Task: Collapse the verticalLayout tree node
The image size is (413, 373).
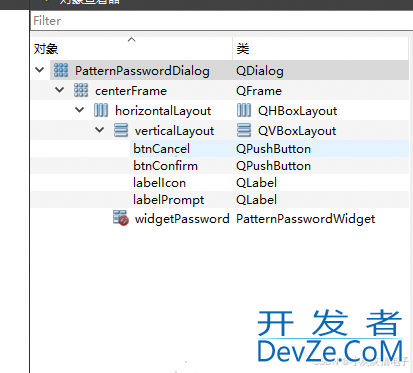Action: pos(100,130)
